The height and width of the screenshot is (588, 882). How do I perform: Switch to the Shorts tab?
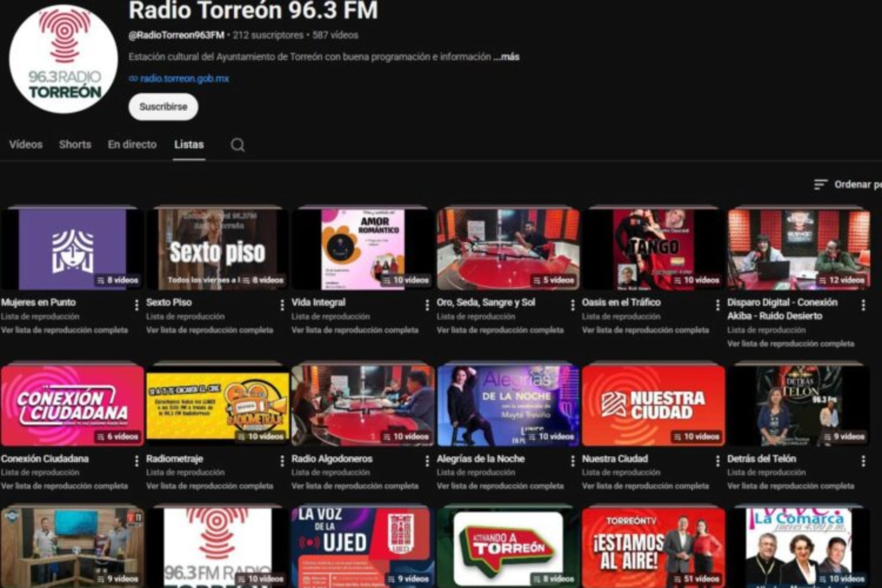(75, 144)
